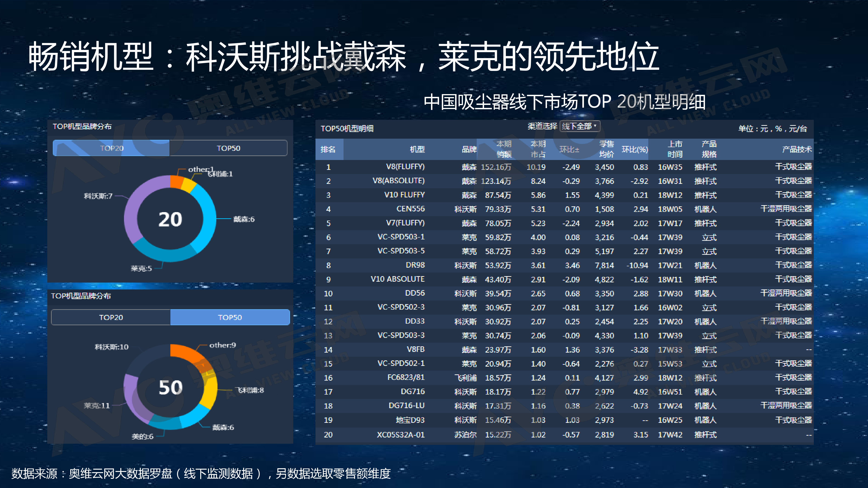Screen dimensions: 868x488
Task: Click the center 50 in lower donut
Action: 170,387
